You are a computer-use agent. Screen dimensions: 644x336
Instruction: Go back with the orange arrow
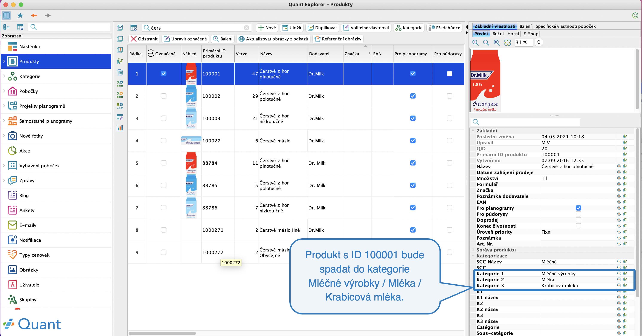(x=34, y=15)
